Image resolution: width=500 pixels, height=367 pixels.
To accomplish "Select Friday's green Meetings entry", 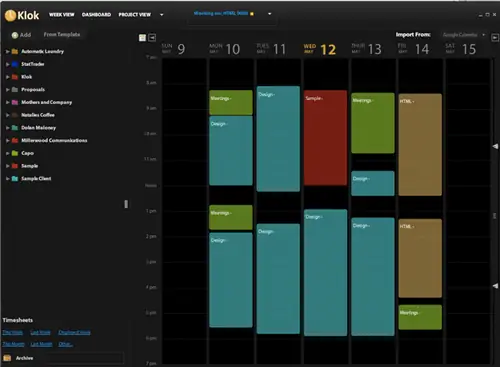I will point(420,317).
